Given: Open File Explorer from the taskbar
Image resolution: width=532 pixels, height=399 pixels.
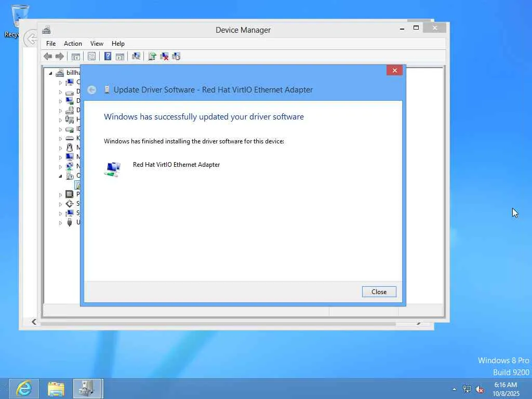Looking at the screenshot, I should click(56, 389).
